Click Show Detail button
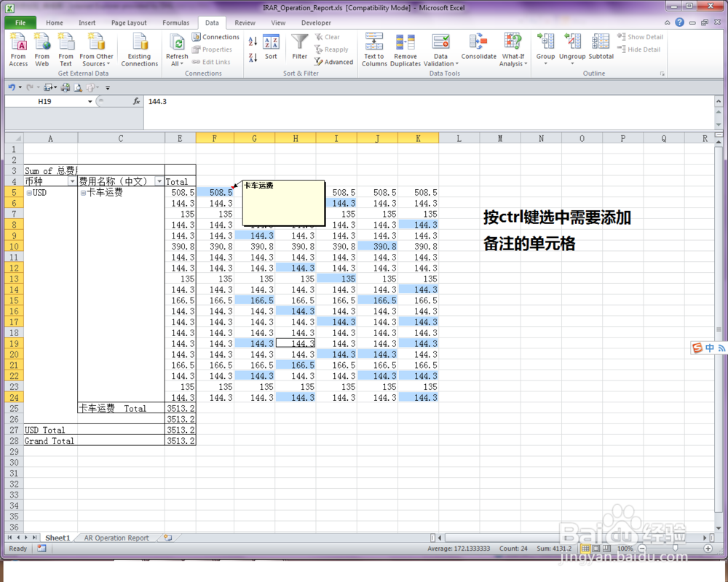The height and width of the screenshot is (582, 728). pos(640,36)
